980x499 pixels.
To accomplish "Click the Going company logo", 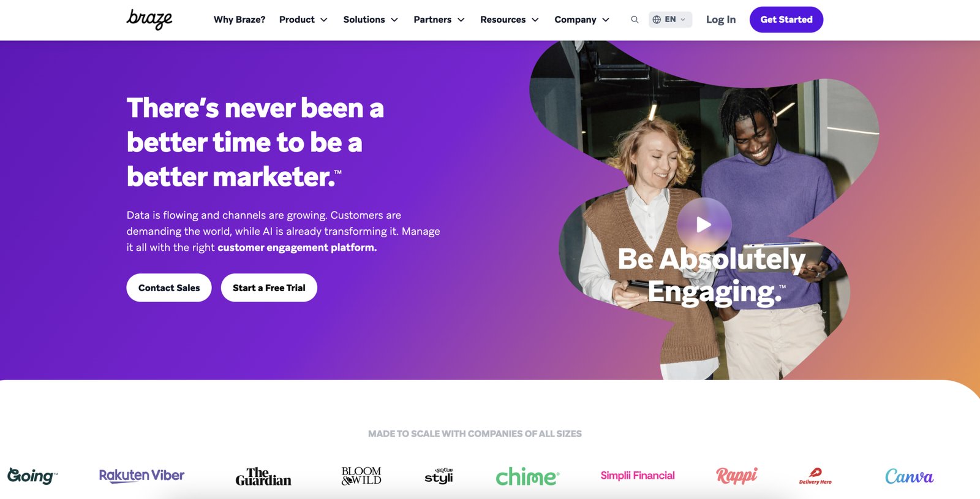I will tap(32, 475).
